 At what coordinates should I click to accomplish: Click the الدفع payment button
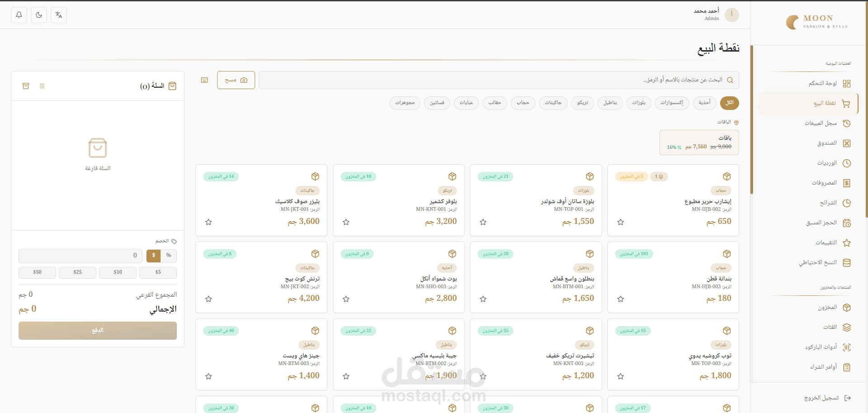[x=98, y=331]
